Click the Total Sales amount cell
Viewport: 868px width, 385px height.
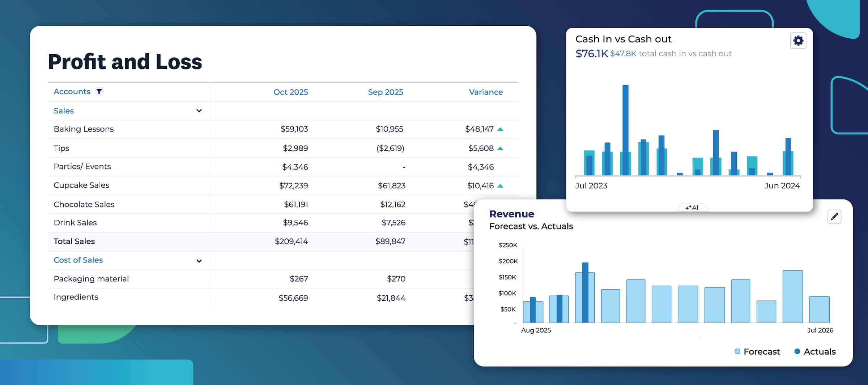click(291, 241)
